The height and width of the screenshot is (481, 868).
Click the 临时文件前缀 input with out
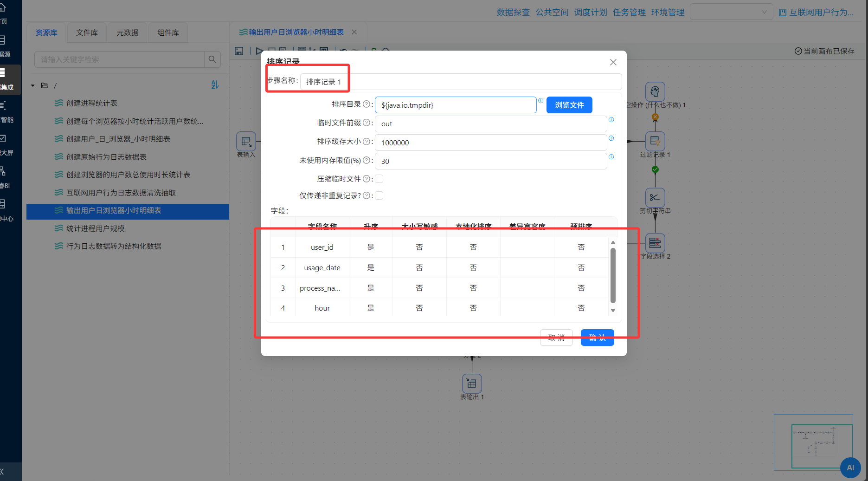(491, 124)
